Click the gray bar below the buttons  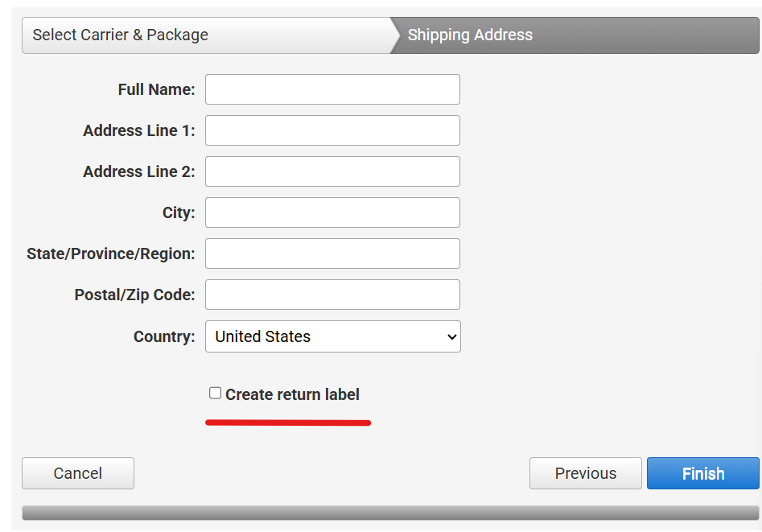pyautogui.click(x=390, y=513)
